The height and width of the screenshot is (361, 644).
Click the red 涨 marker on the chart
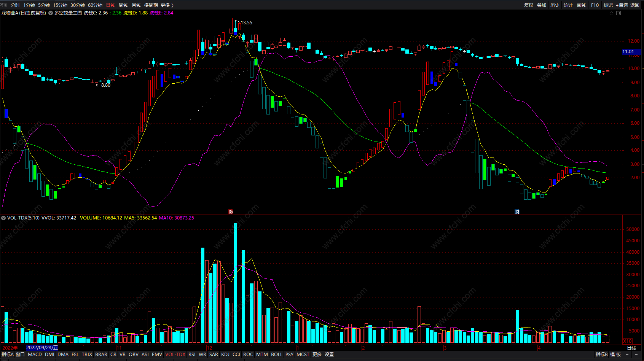tap(231, 212)
